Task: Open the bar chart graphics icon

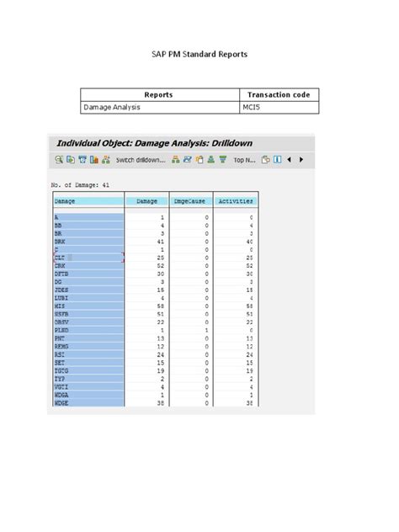Action: [94, 159]
